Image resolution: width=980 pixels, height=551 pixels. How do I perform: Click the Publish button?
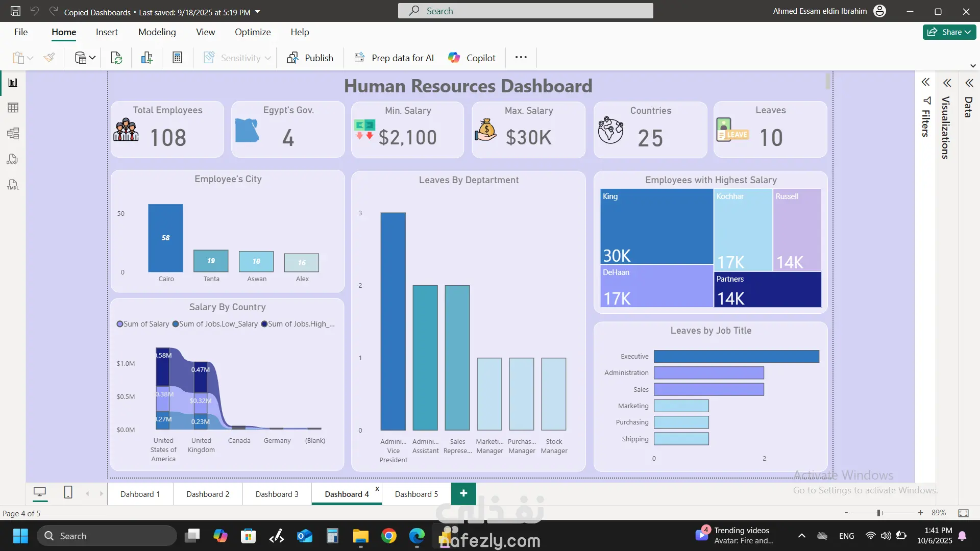[x=310, y=58]
